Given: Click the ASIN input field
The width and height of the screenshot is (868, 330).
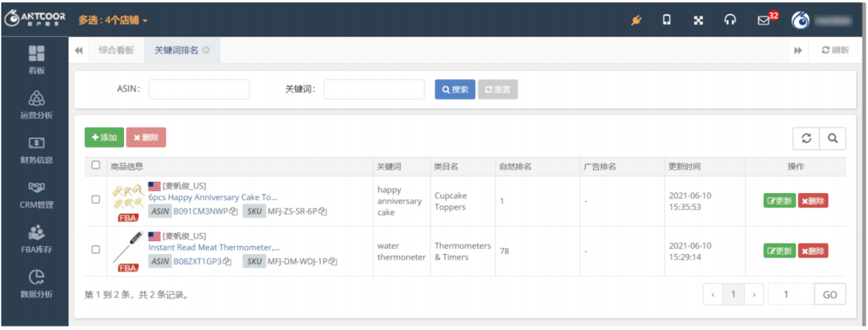Looking at the screenshot, I should click(x=199, y=90).
